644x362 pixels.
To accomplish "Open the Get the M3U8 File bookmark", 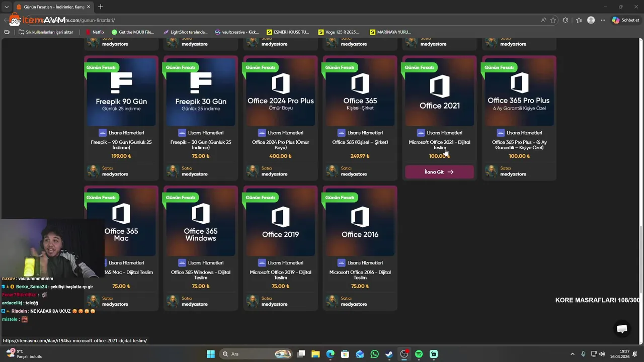I will 133,32.
